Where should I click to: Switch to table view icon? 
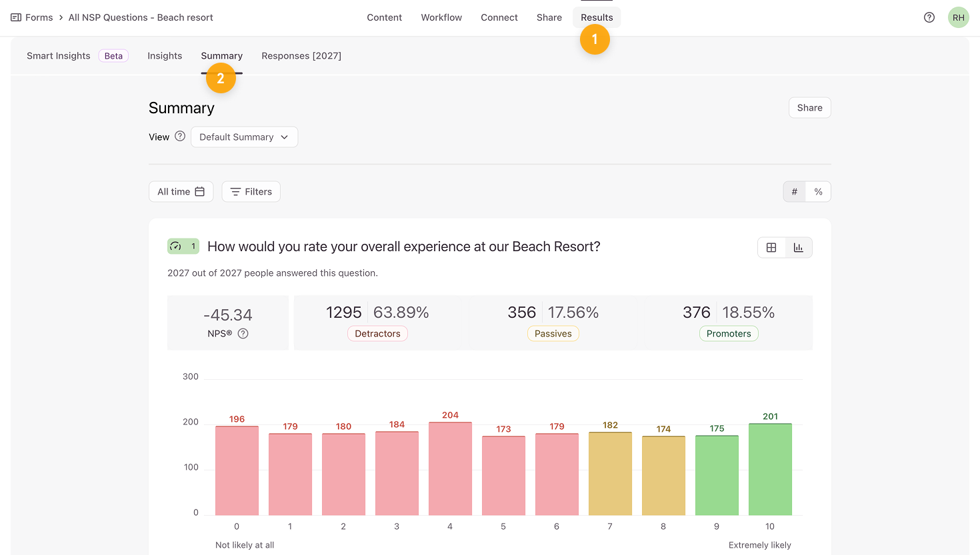[771, 248]
